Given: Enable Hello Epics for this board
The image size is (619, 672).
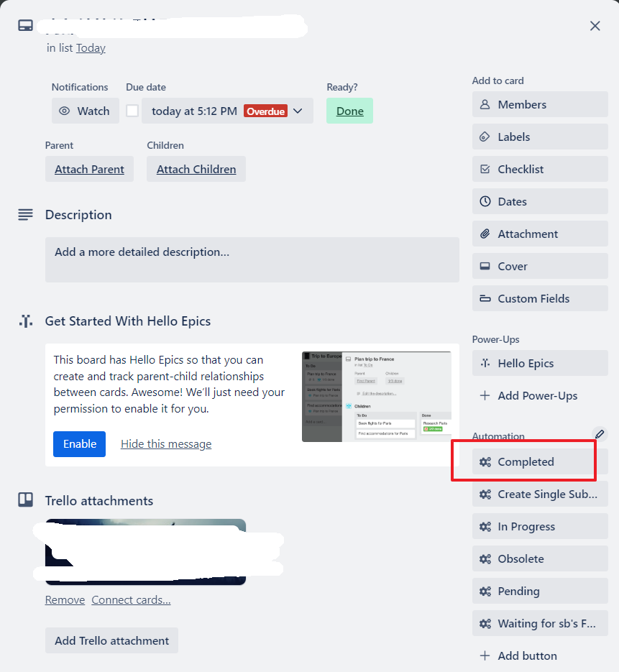Looking at the screenshot, I should point(79,444).
